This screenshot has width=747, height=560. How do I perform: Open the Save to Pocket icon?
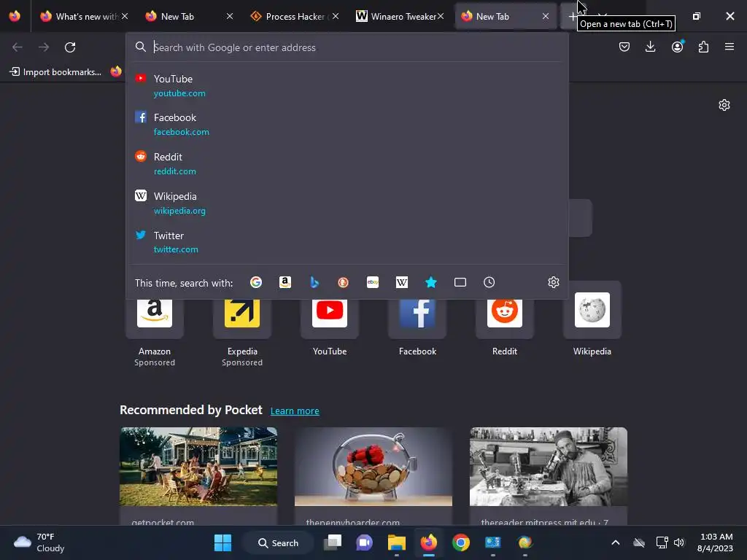pyautogui.click(x=624, y=47)
